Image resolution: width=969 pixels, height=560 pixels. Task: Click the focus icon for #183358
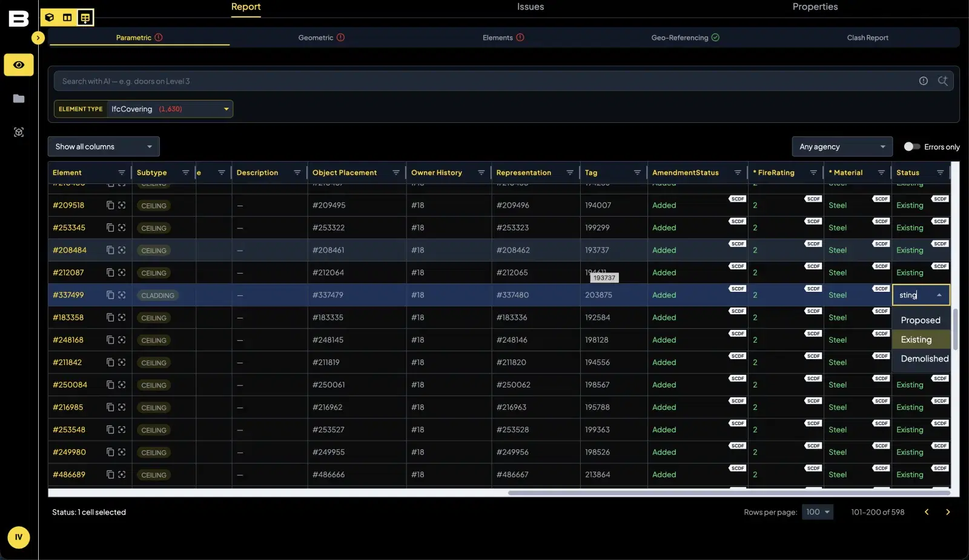[x=122, y=317]
